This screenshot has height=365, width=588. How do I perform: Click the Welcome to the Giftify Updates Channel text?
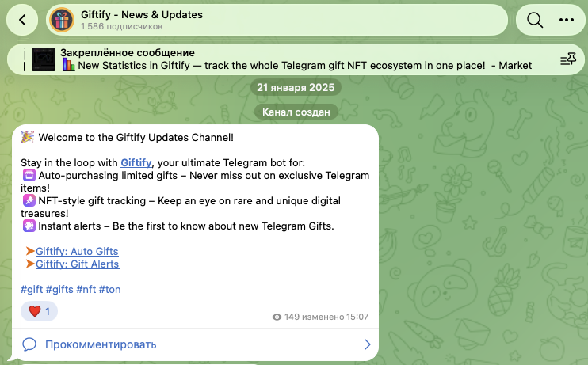pos(136,137)
